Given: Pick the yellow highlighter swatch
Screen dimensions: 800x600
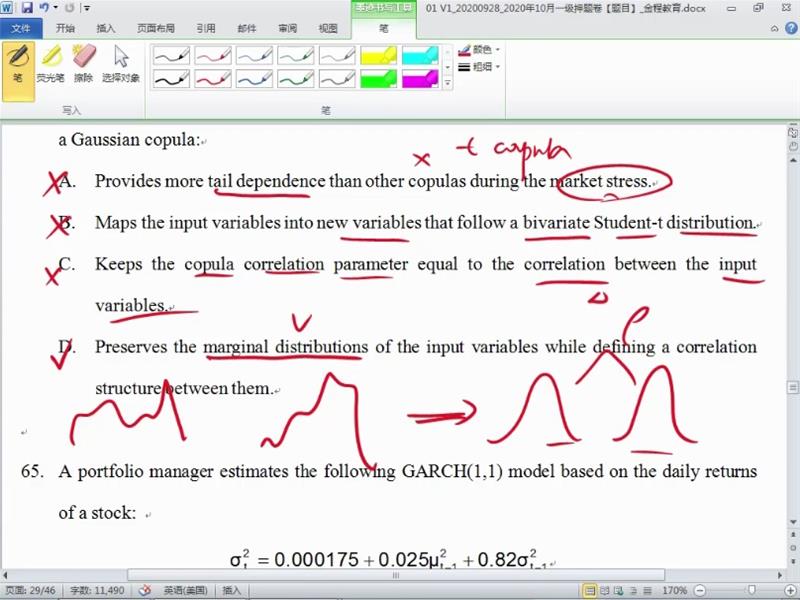Looking at the screenshot, I should [x=378, y=55].
